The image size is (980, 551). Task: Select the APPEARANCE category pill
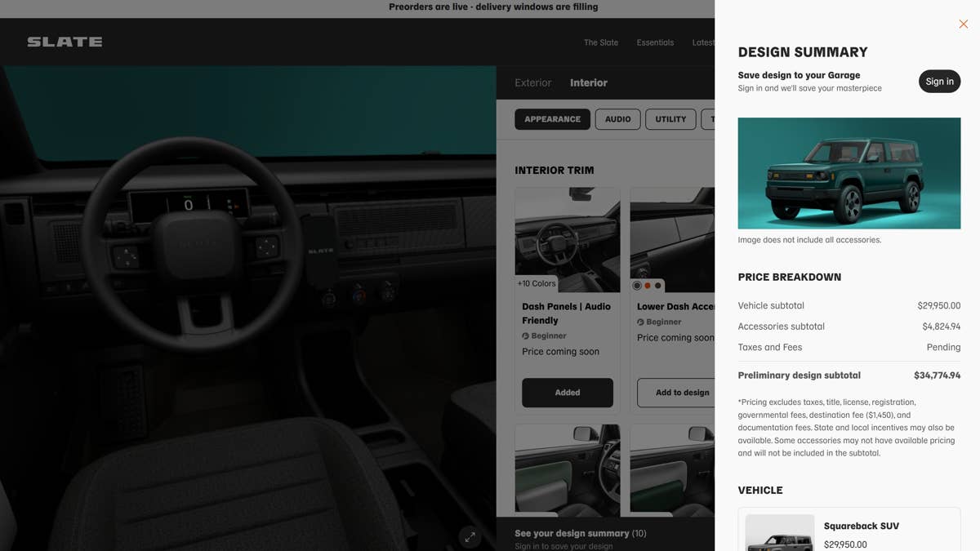(x=552, y=119)
